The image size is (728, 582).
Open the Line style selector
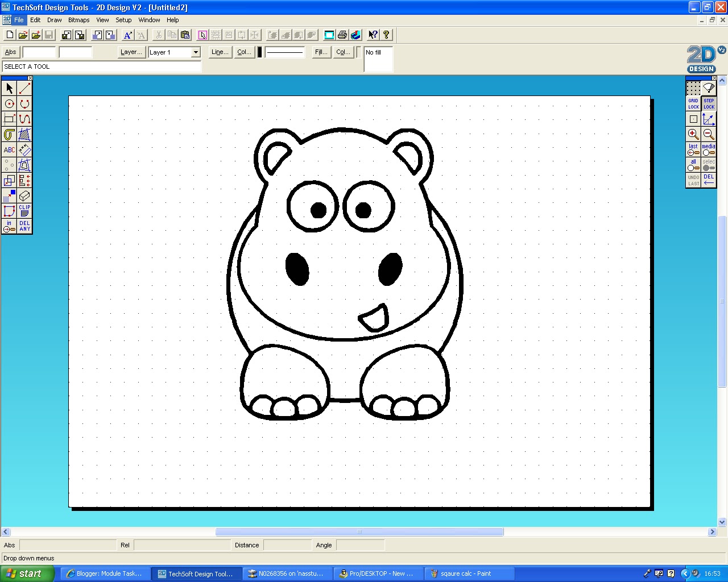click(x=220, y=52)
